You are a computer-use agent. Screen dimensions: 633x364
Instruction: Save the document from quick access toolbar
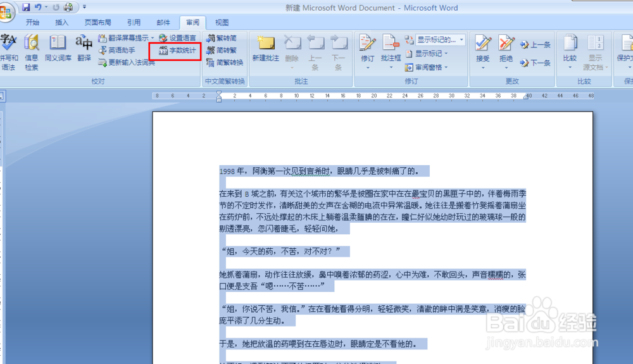coord(26,7)
